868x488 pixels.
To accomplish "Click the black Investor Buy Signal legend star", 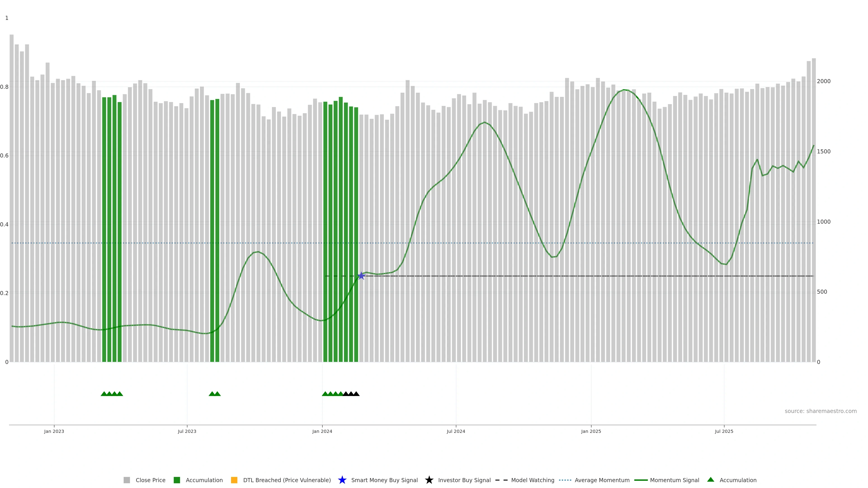I will 429,480.
